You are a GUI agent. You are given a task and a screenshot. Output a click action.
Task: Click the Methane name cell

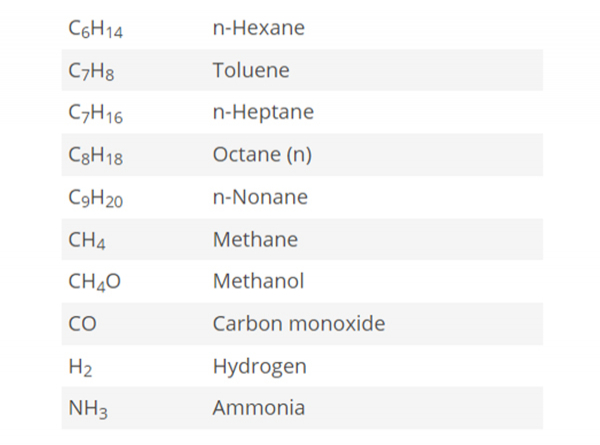(255, 240)
